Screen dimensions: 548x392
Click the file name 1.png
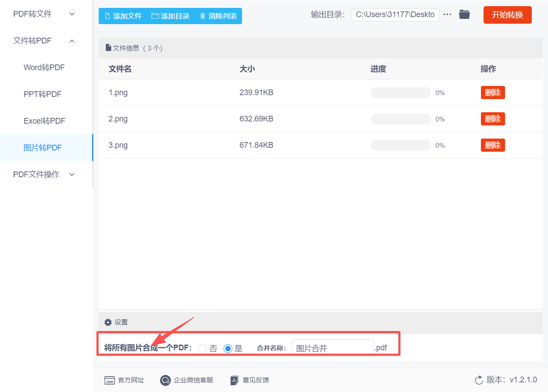[118, 93]
